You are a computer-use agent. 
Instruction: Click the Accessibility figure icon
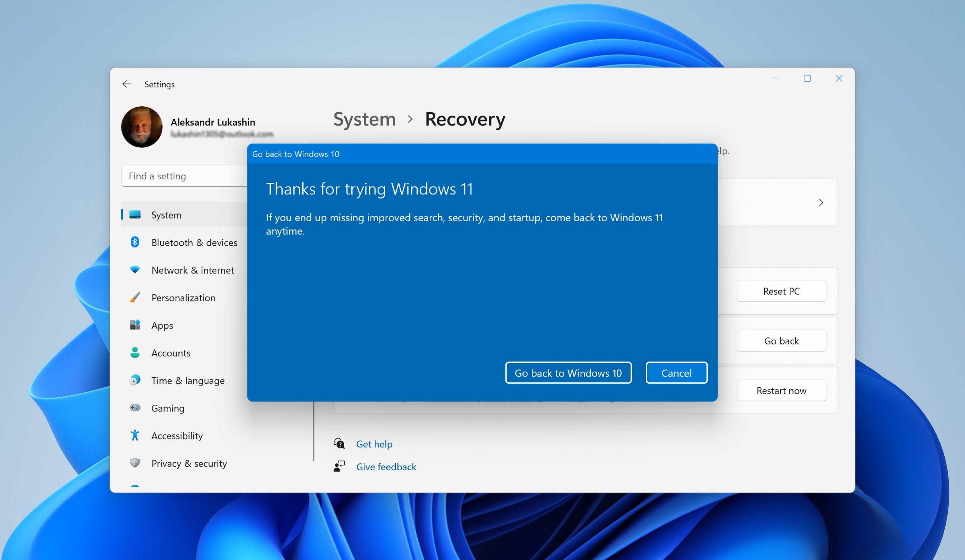point(135,435)
